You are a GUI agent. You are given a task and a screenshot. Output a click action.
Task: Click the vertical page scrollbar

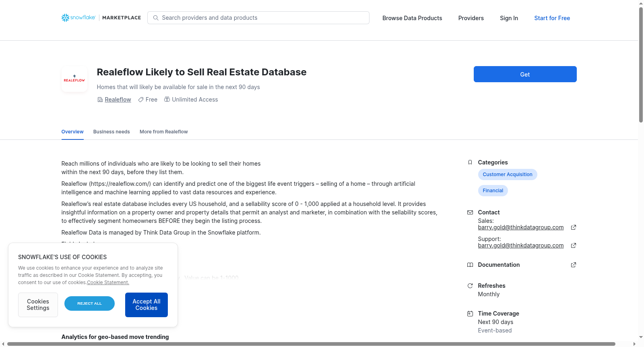[641, 64]
